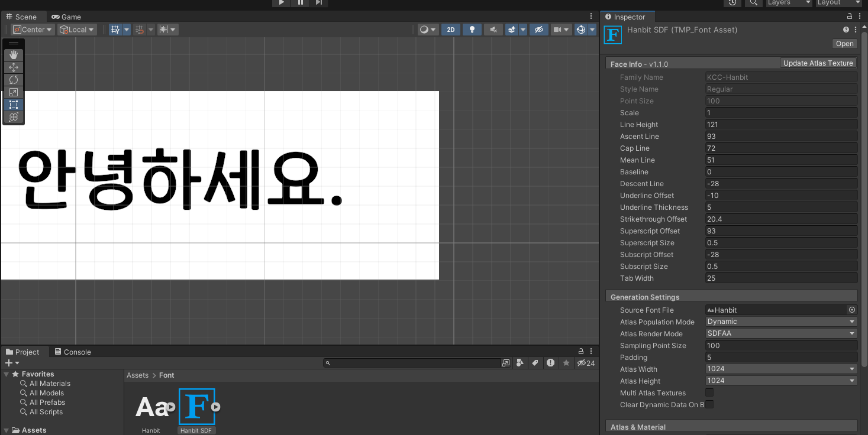The width and height of the screenshot is (868, 435).
Task: Click the Play button
Action: pyautogui.click(x=281, y=3)
